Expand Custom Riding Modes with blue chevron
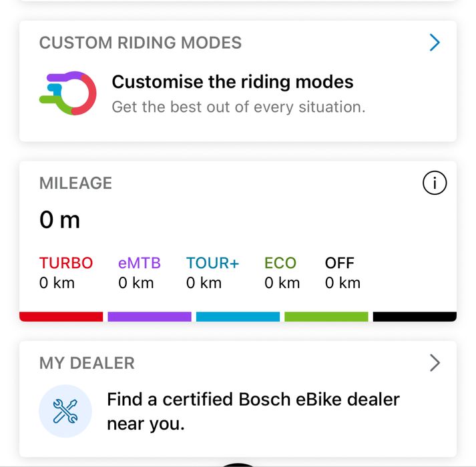 pyautogui.click(x=435, y=43)
